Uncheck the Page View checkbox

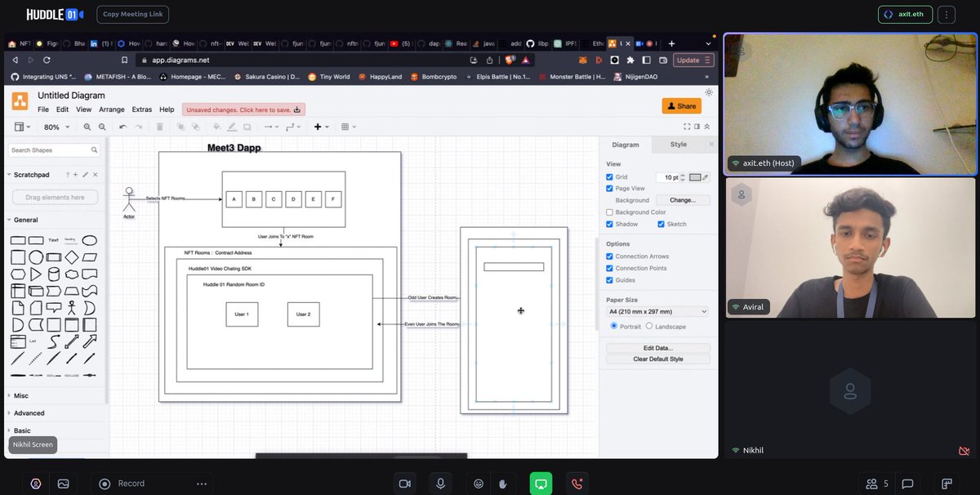pos(610,189)
